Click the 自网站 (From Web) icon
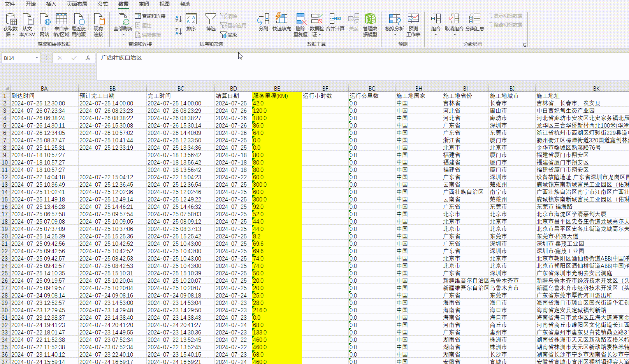This screenshot has width=629, height=364. point(44,25)
